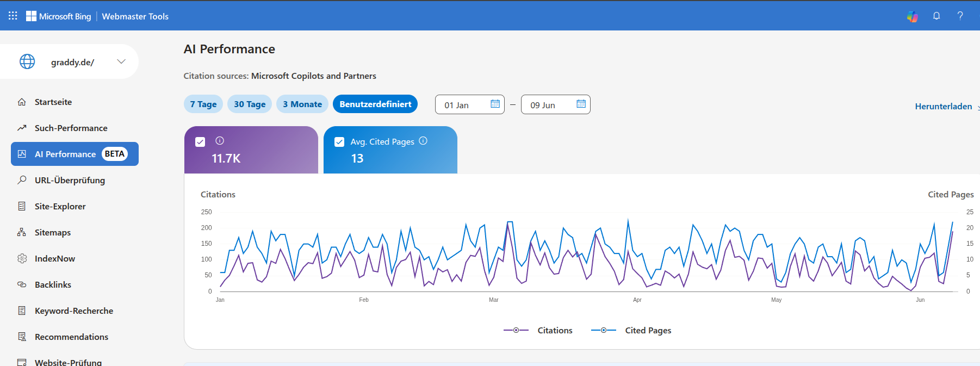Open calendar icon for end date
The width and height of the screenshot is (980, 366).
click(581, 104)
